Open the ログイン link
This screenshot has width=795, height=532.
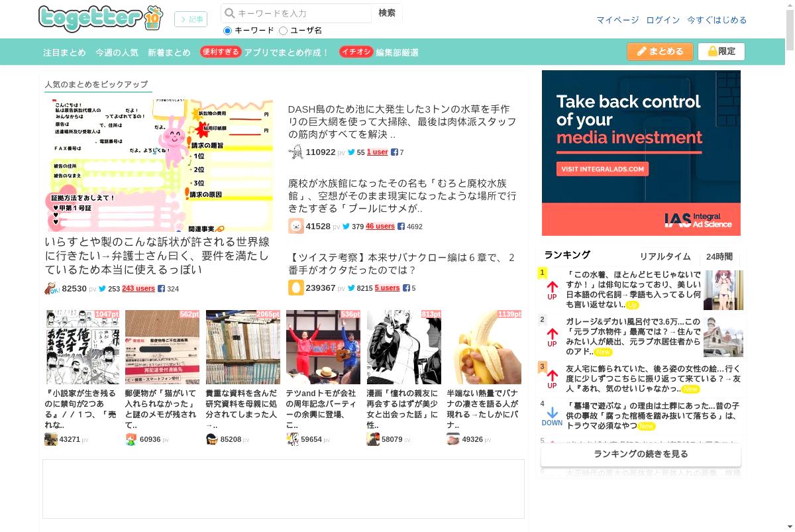tap(663, 20)
